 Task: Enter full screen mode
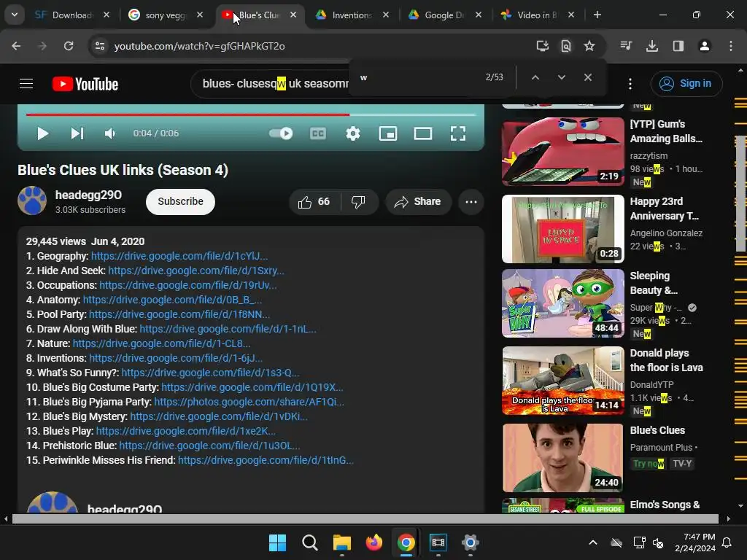(458, 134)
